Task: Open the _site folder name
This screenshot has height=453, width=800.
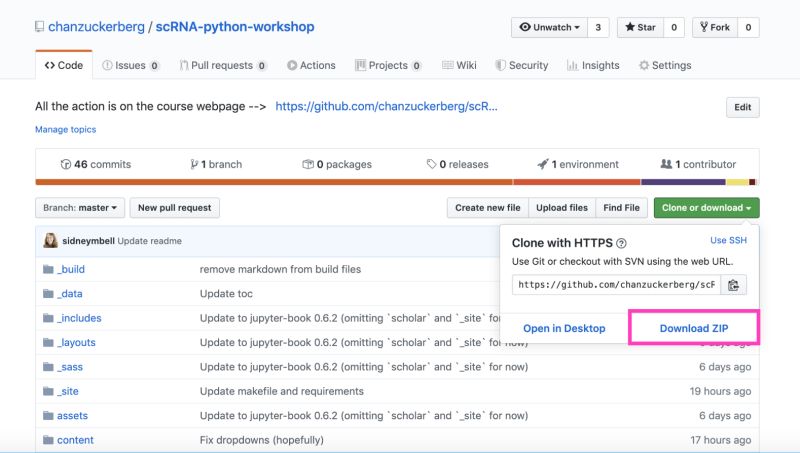Action: (x=68, y=392)
